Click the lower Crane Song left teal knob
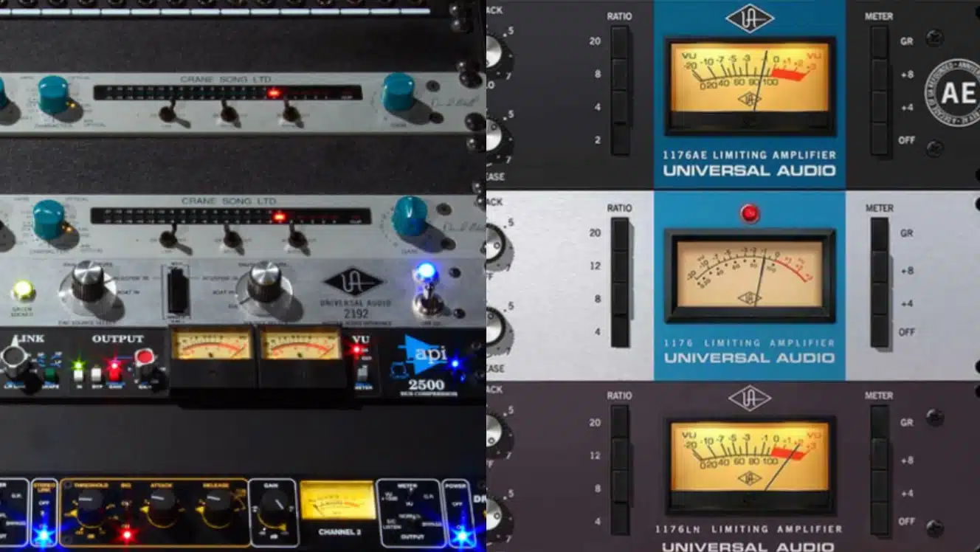Viewport: 980px width, 552px height. 49,220
